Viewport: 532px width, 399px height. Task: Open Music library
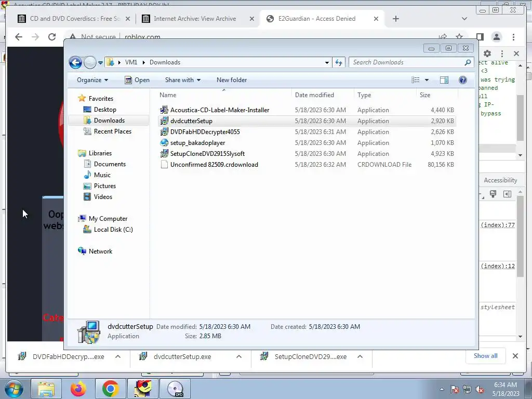(x=102, y=175)
